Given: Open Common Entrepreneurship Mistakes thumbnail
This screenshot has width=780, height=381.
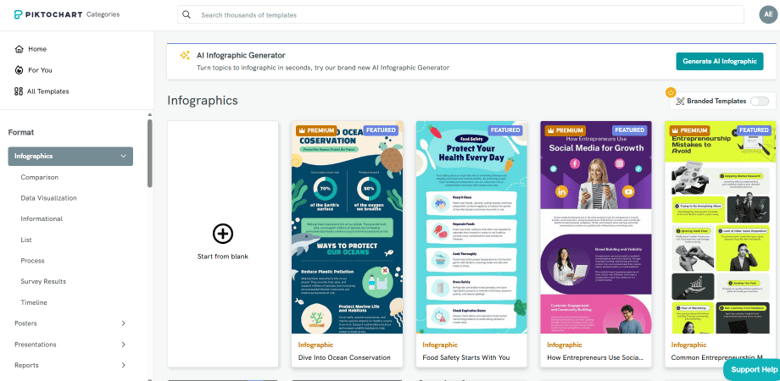Looking at the screenshot, I should click(720, 227).
